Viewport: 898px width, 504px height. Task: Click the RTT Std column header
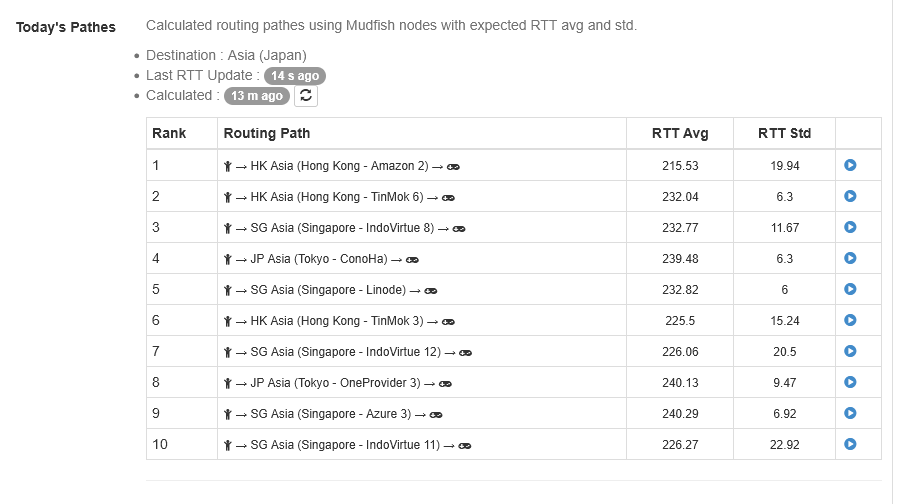click(784, 133)
